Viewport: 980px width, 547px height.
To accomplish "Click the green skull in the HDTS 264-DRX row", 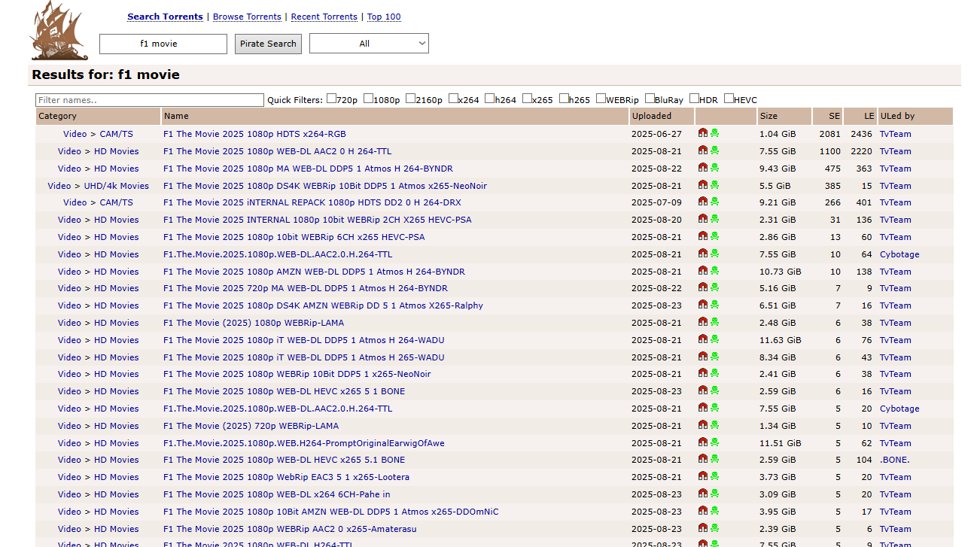I will click(714, 202).
